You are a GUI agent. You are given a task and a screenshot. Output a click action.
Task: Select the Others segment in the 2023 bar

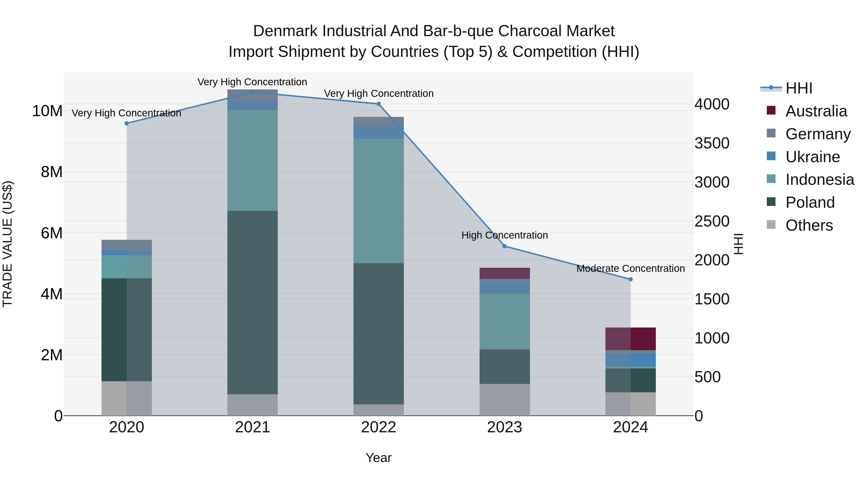(x=504, y=399)
